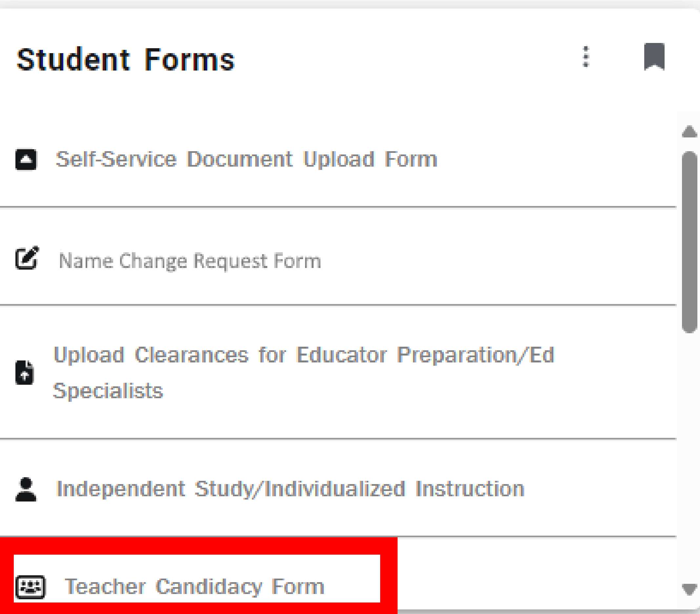Click the Teacher Candidacy Form grid icon
This screenshot has width=700, height=614.
pyautogui.click(x=24, y=587)
